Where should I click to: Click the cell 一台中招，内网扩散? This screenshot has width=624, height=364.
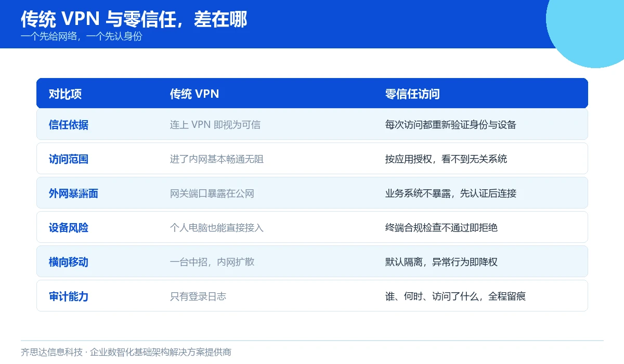pyautogui.click(x=212, y=262)
